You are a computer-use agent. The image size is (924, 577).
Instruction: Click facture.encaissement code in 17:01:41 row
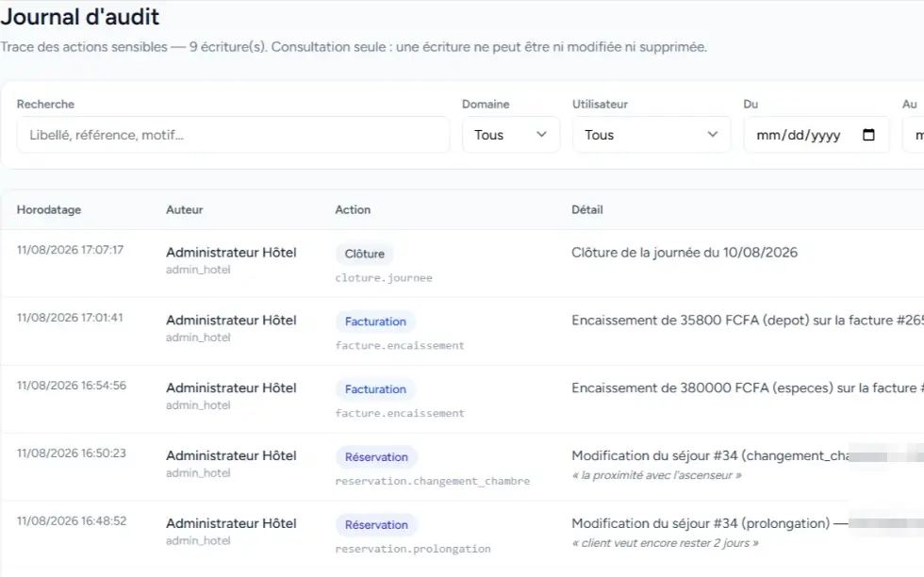click(400, 345)
